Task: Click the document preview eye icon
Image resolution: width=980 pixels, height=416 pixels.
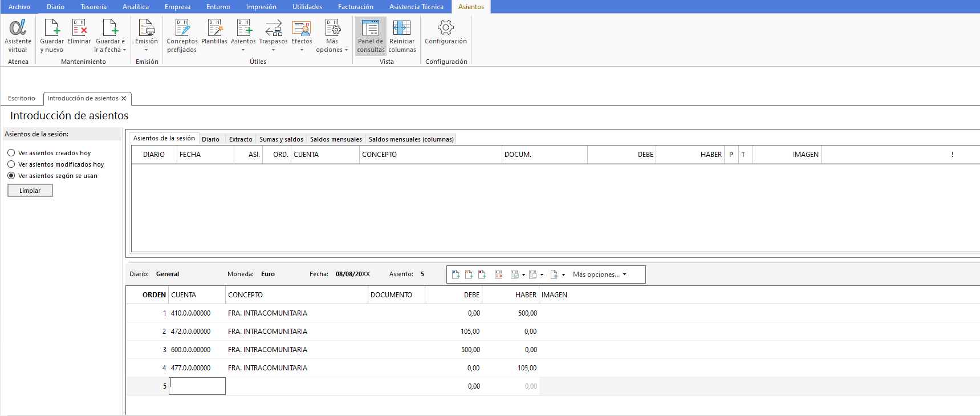Action: pyautogui.click(x=554, y=274)
